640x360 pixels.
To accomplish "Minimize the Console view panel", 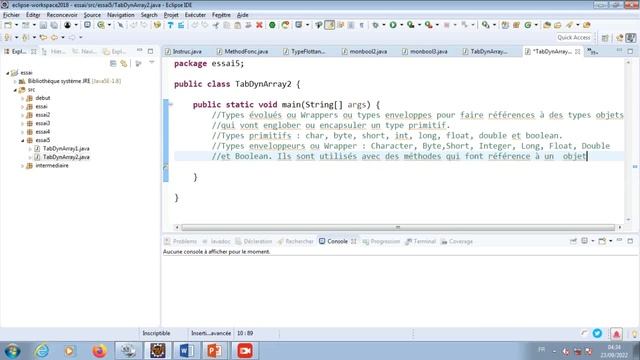I will click(x=619, y=241).
